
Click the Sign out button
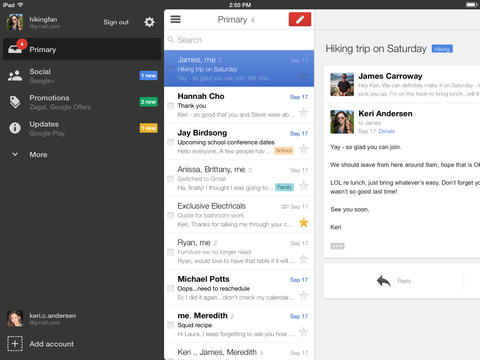click(x=116, y=22)
